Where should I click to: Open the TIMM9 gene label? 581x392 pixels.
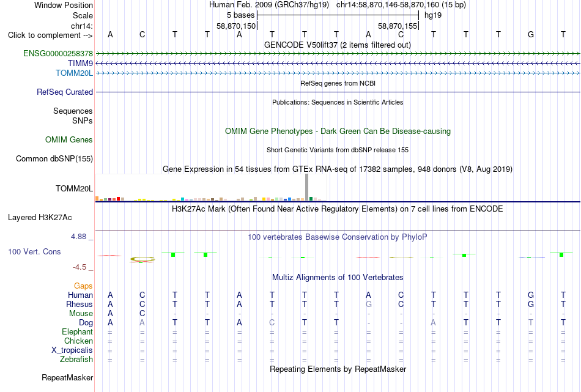point(80,64)
